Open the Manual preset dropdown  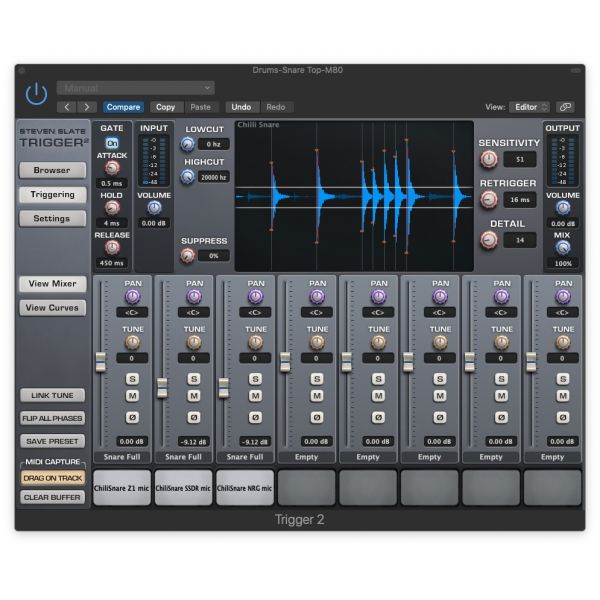click(x=135, y=88)
